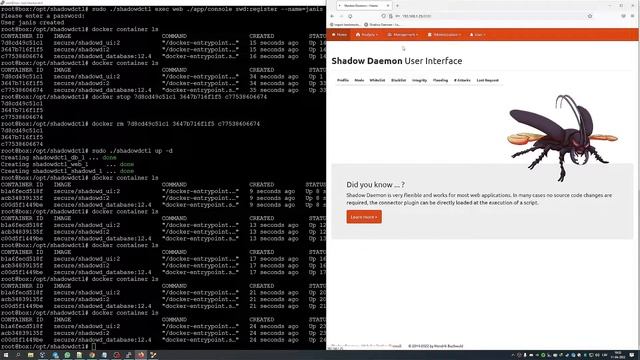640x360 pixels.
Task: Open the Shadow Daemon bookmark in bookmarks bar
Action: 382,24
